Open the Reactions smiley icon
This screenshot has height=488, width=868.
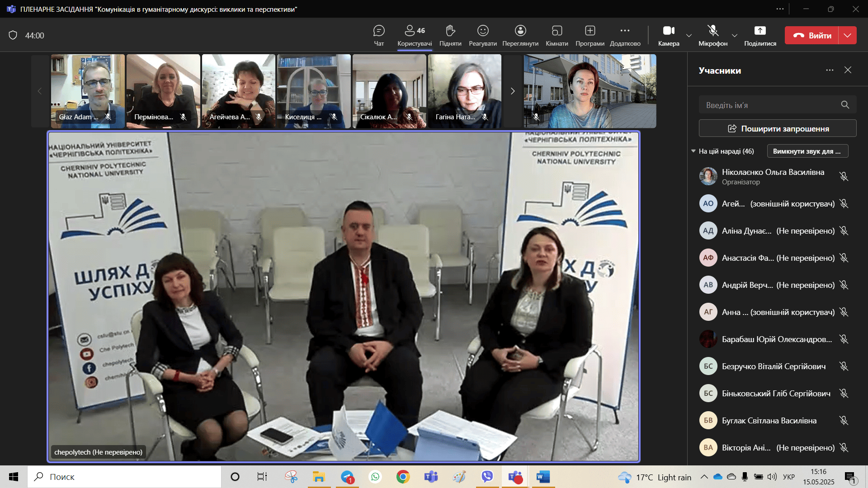point(483,31)
